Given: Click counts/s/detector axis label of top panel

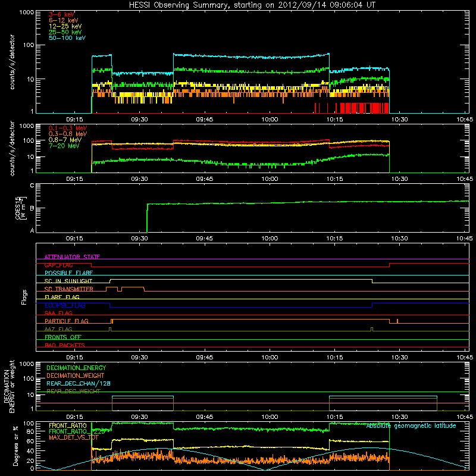Looking at the screenshot, I should point(12,62).
